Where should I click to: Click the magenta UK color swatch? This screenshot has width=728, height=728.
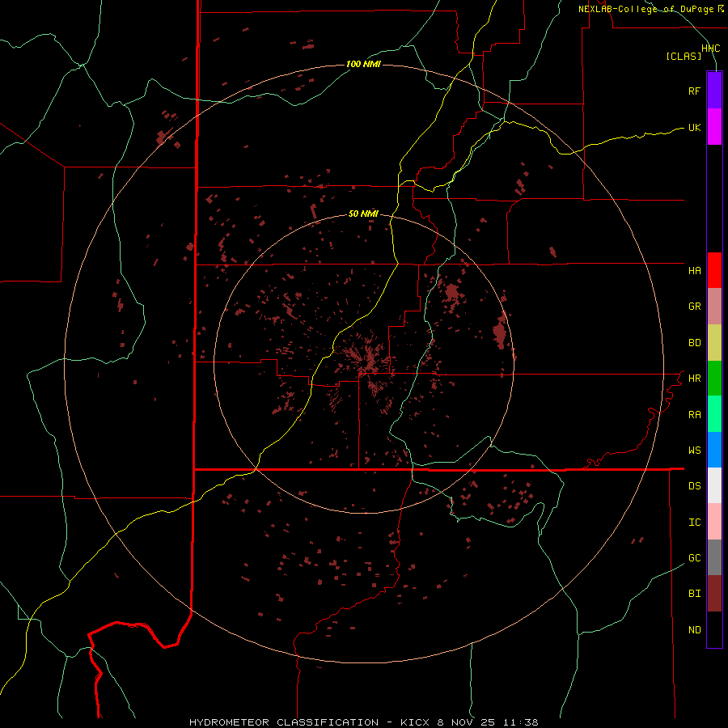point(714,127)
